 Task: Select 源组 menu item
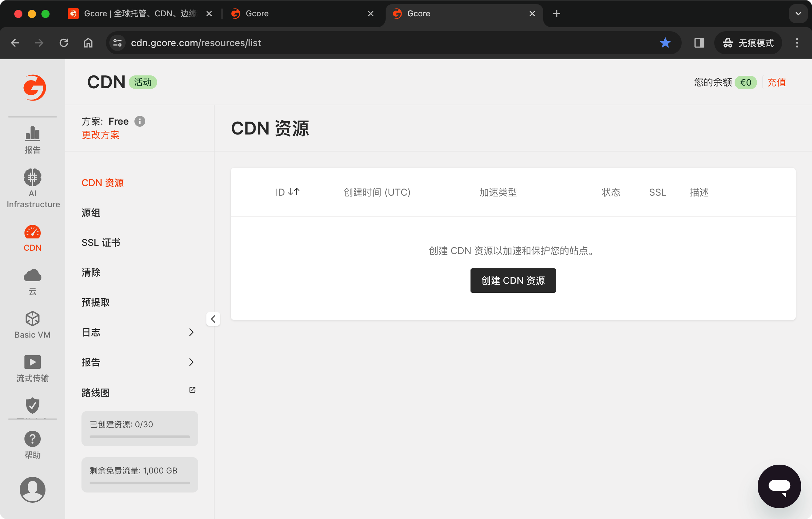point(91,213)
